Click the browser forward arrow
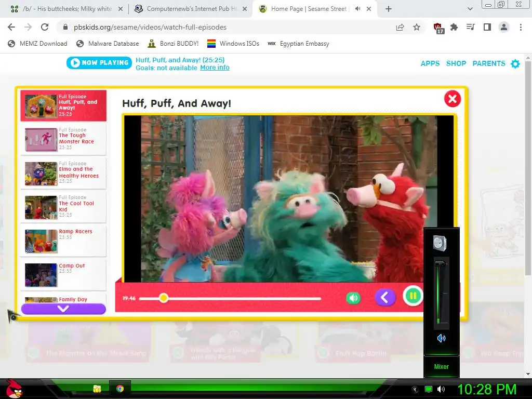This screenshot has width=532, height=399. point(28,27)
